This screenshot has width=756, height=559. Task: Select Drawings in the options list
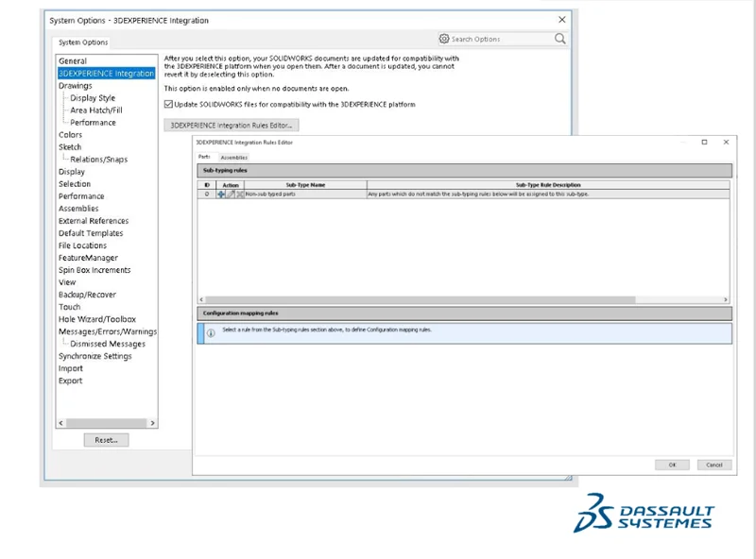(76, 86)
